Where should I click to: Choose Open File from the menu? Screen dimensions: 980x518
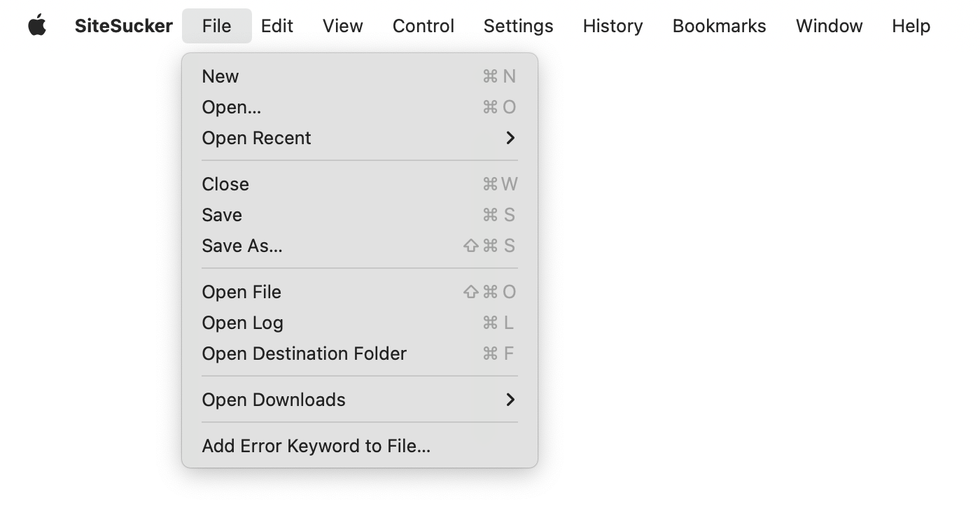pyautogui.click(x=241, y=292)
